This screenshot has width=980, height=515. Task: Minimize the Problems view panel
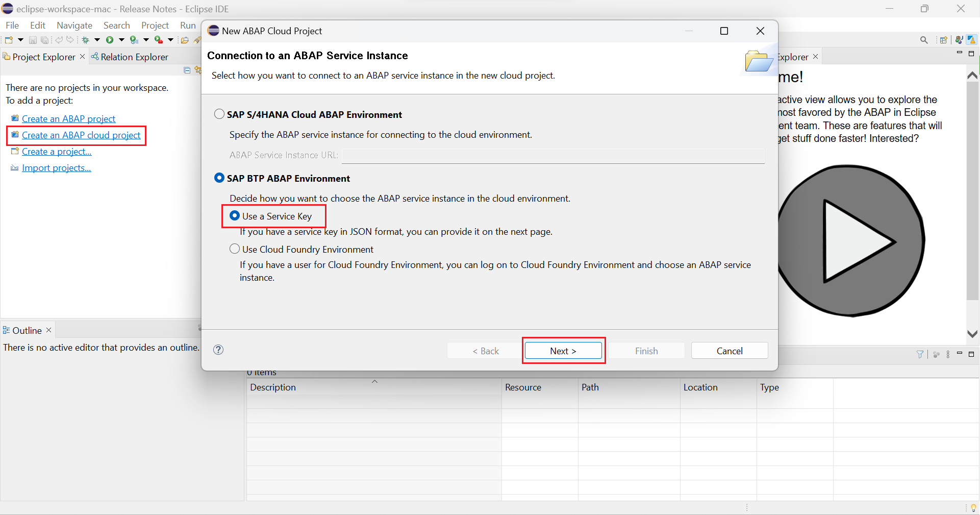[960, 353]
